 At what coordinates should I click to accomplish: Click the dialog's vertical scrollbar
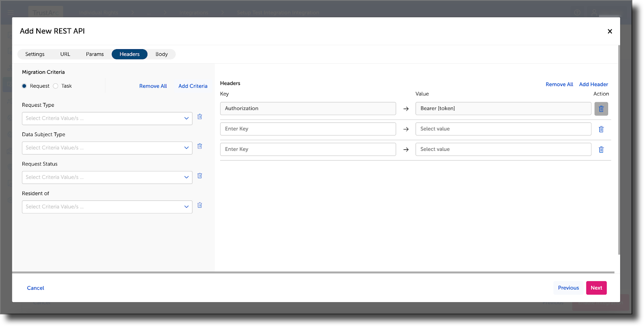(x=619, y=150)
